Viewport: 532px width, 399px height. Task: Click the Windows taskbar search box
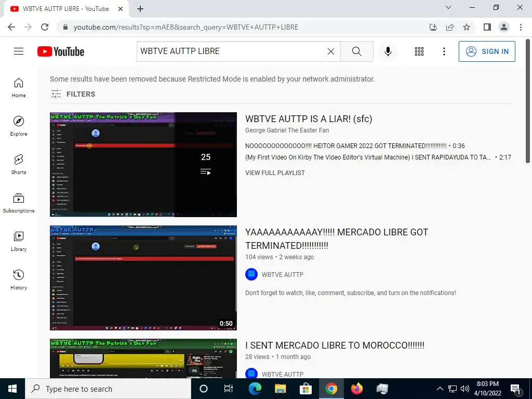click(x=108, y=389)
